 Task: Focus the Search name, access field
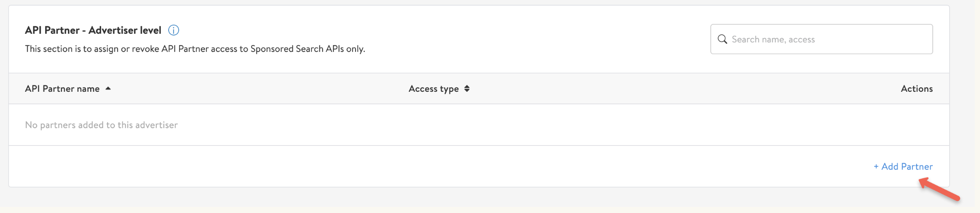click(821, 39)
